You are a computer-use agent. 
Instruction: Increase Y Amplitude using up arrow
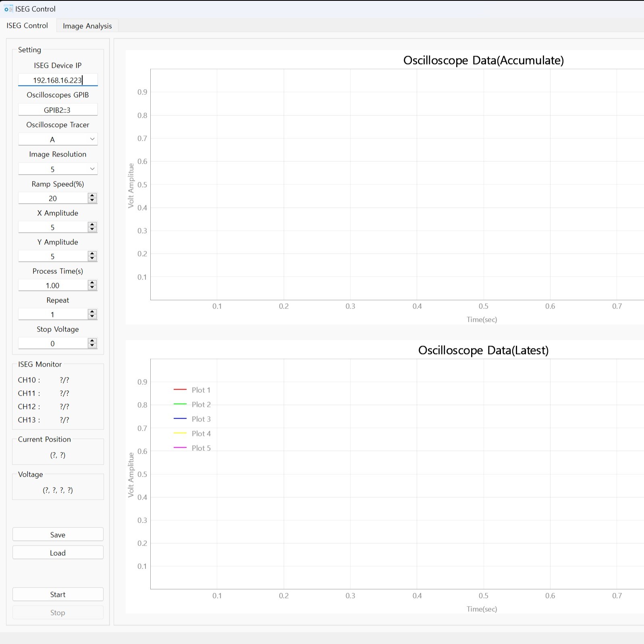tap(92, 254)
